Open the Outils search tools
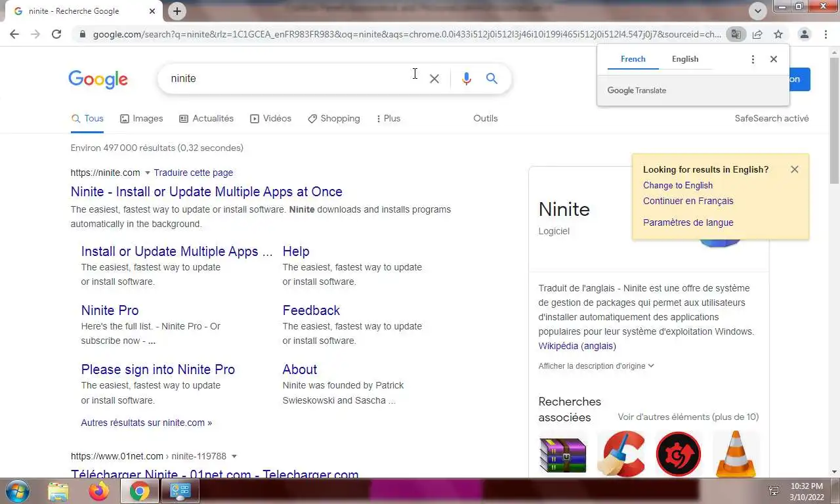840x504 pixels. (486, 119)
